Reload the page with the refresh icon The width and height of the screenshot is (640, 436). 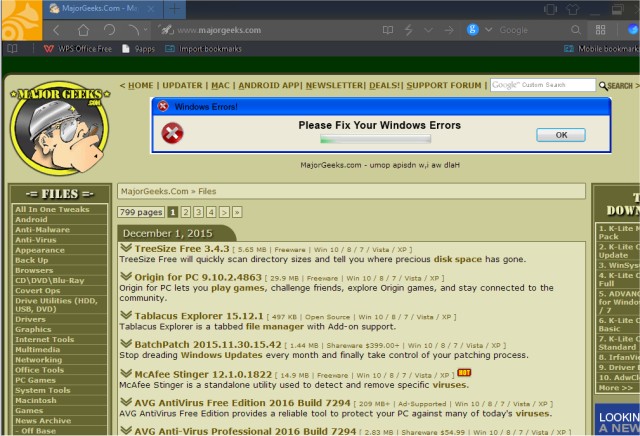point(109,30)
